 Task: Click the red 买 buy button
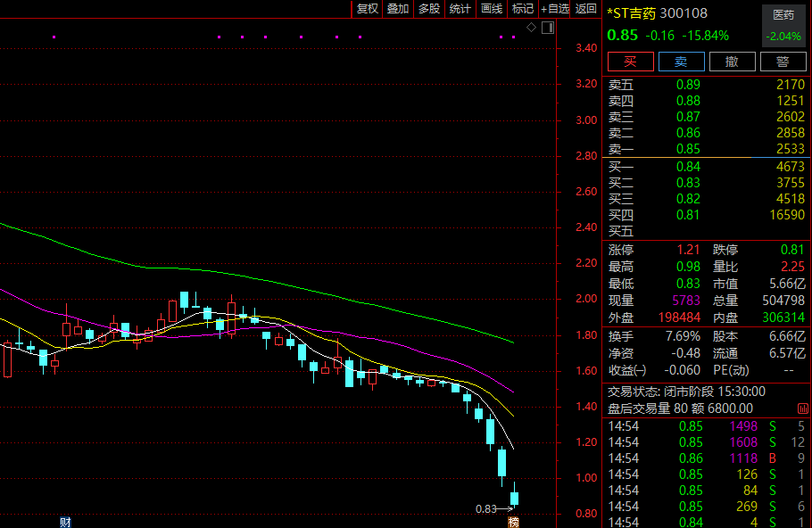point(630,62)
